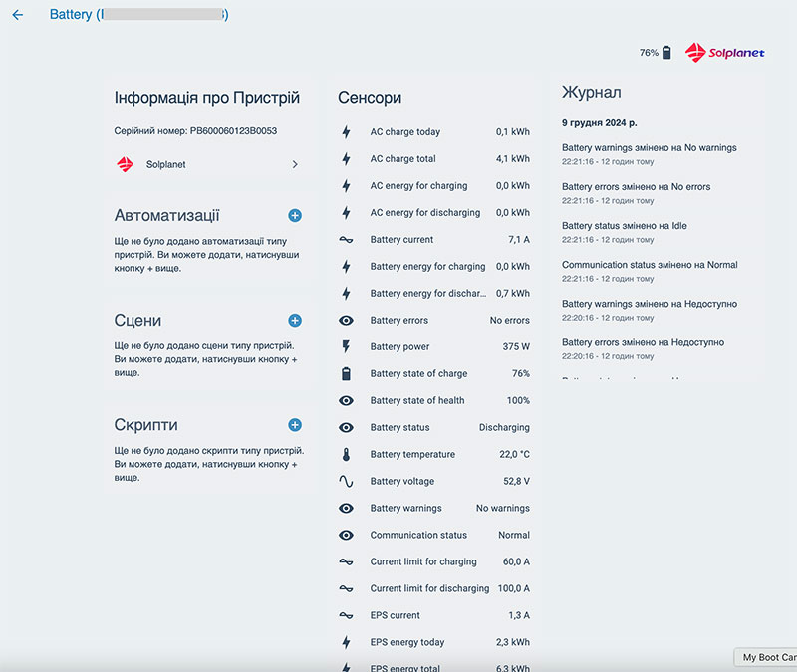Open journal entry Battery status changed to Idle
Viewport: 797px width, 672px height.
624,226
